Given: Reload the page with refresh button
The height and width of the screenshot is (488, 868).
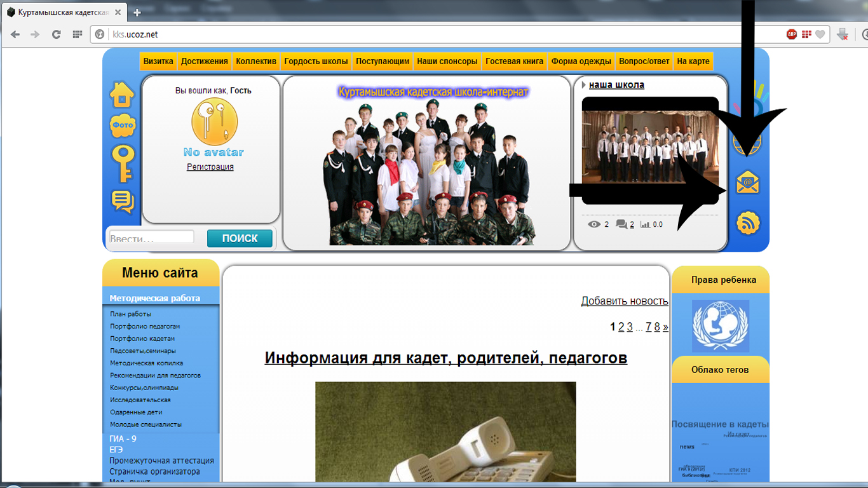Looking at the screenshot, I should point(56,34).
